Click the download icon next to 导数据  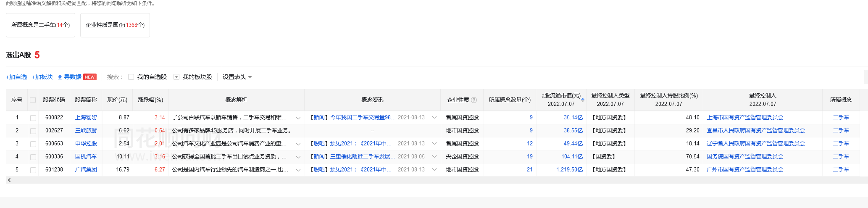click(x=60, y=77)
